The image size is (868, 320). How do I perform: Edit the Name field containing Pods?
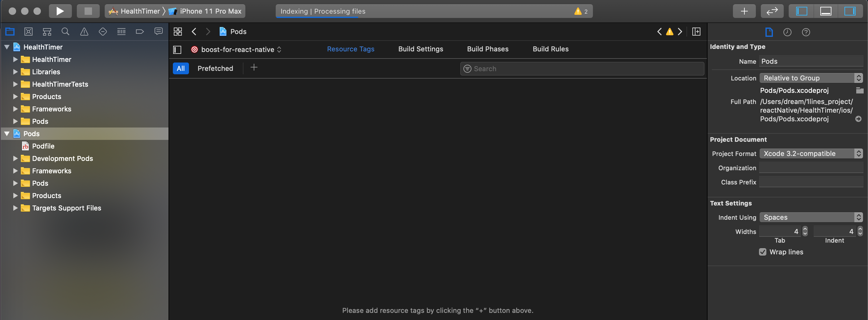(x=811, y=61)
